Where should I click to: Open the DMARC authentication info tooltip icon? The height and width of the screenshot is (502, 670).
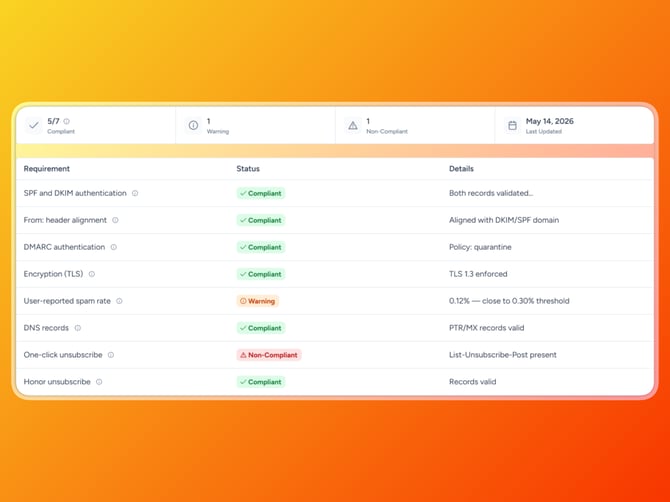(114, 247)
